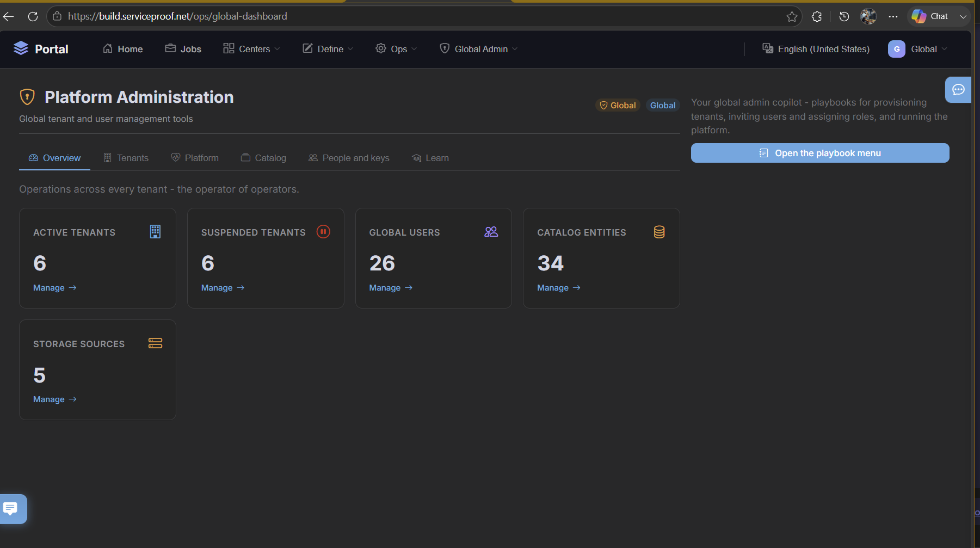
Task: Click the Portal layered logo icon
Action: pos(21,48)
